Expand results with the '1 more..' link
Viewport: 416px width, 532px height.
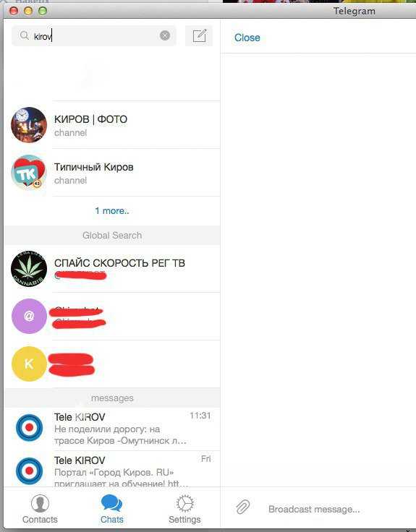pos(111,210)
